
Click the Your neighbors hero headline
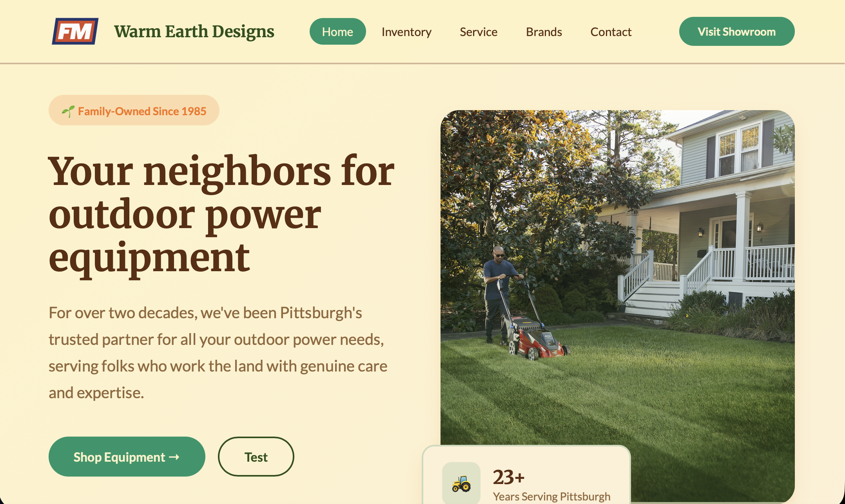pos(221,214)
